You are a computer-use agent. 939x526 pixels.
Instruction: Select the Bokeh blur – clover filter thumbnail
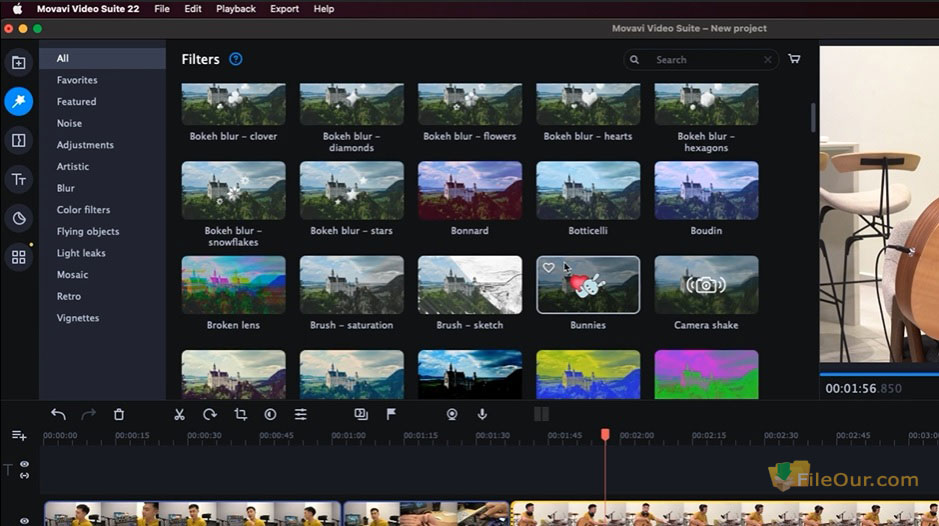coord(233,104)
